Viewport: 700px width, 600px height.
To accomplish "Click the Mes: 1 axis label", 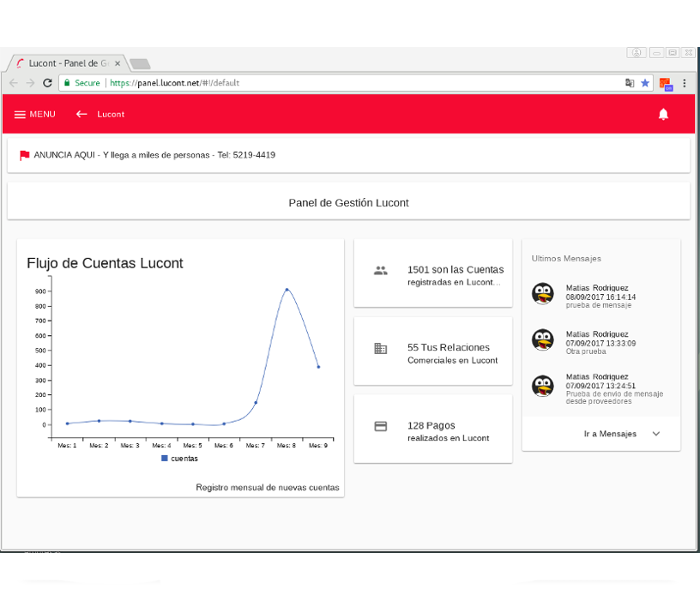I will point(67,446).
